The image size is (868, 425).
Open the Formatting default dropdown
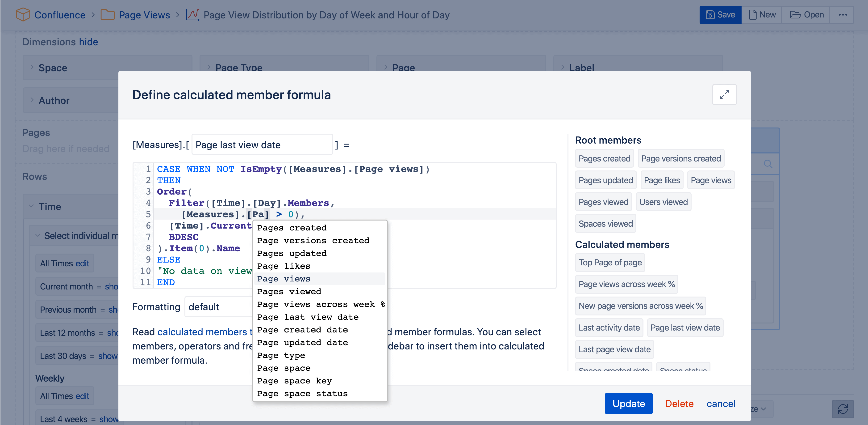pos(219,307)
